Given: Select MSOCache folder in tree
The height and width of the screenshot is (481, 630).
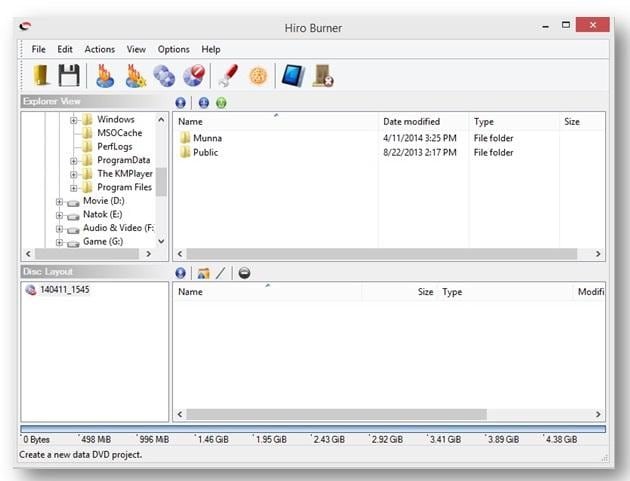Looking at the screenshot, I should [120, 133].
